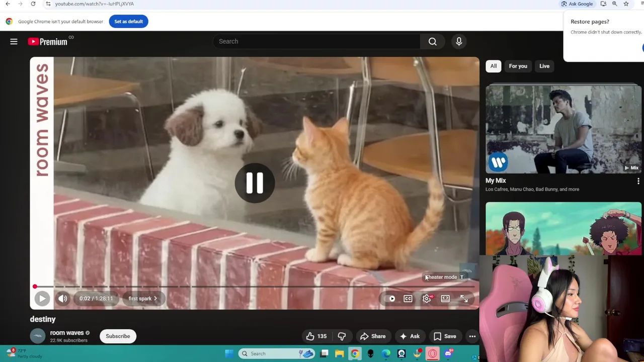This screenshot has height=362, width=644.
Task: Open Windows Start menu
Action: pos(229,353)
